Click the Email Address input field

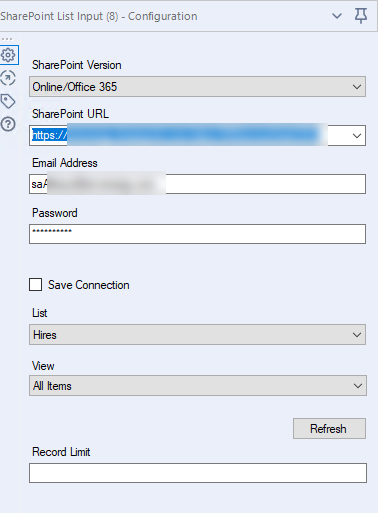(197, 184)
